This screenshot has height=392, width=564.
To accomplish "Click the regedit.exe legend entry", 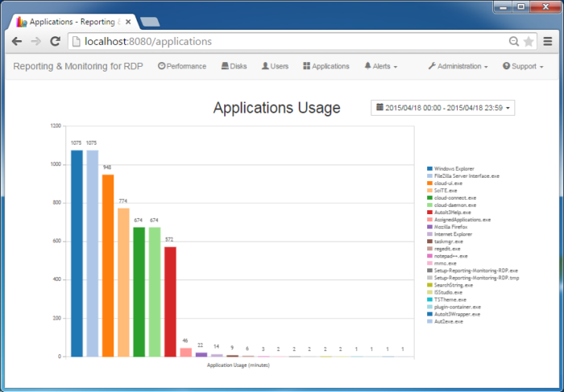I will tap(443, 249).
